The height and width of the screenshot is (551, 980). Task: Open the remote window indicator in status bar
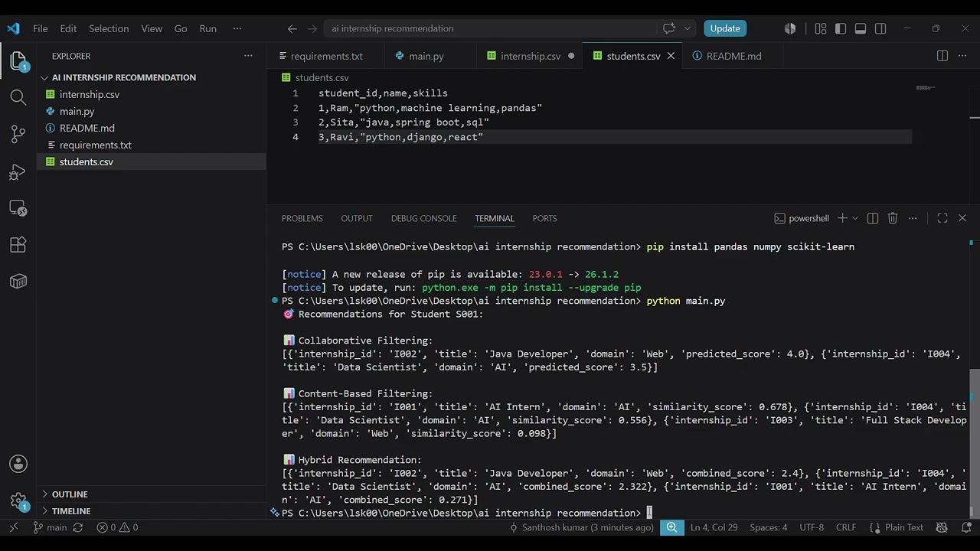coord(13,527)
